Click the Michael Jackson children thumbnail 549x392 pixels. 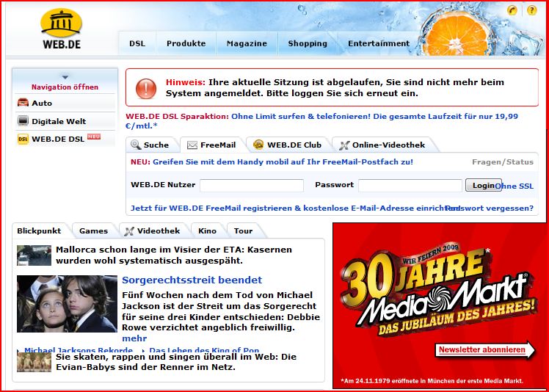tap(67, 304)
